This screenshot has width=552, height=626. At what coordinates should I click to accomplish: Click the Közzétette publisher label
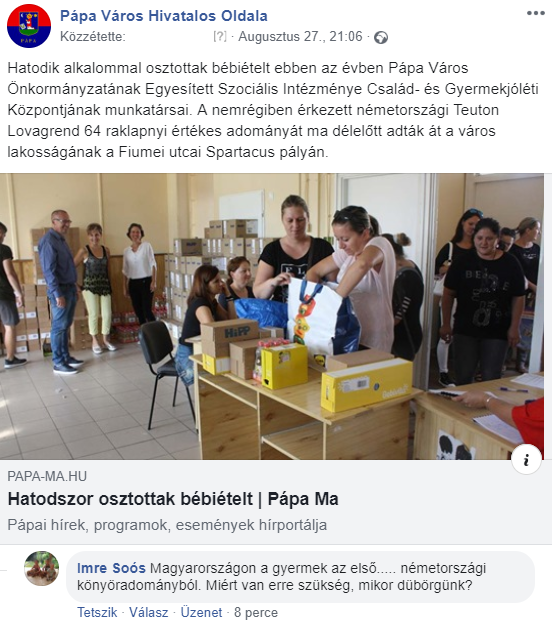click(93, 36)
